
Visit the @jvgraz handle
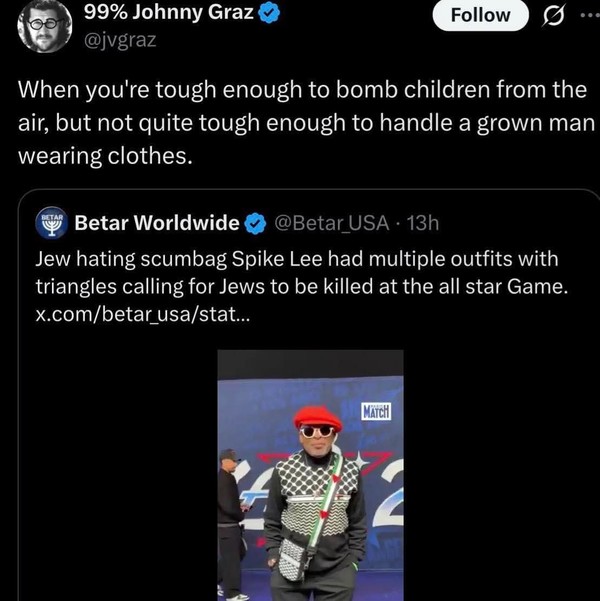[x=121, y=41]
